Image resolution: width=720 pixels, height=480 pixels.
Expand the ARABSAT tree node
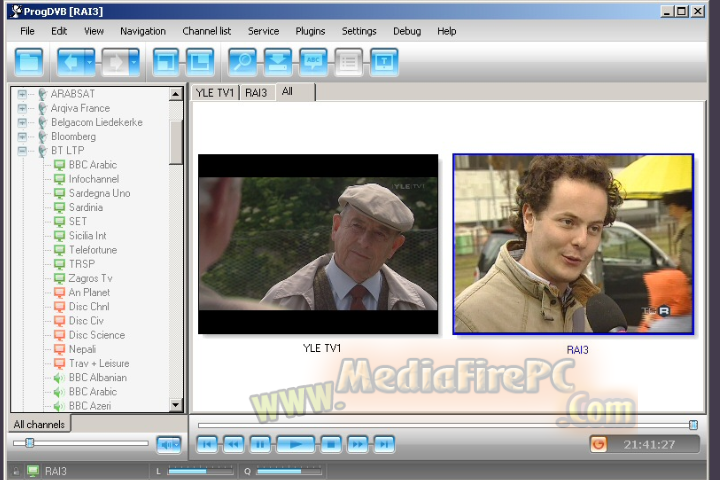point(22,94)
